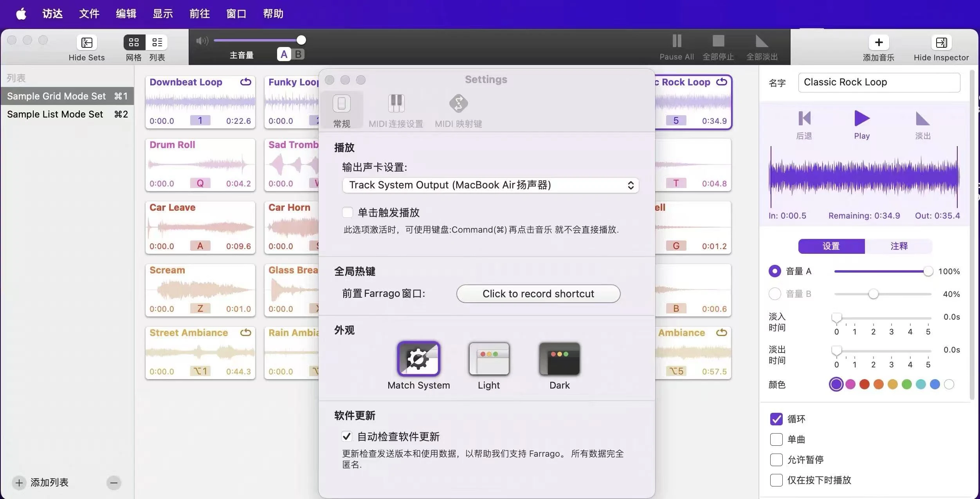Click the master volume speaker icon

point(202,41)
